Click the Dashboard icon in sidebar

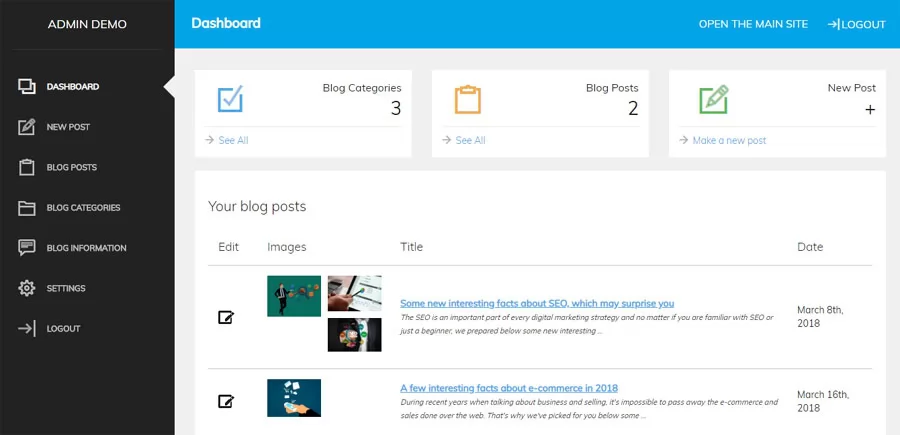tap(26, 87)
